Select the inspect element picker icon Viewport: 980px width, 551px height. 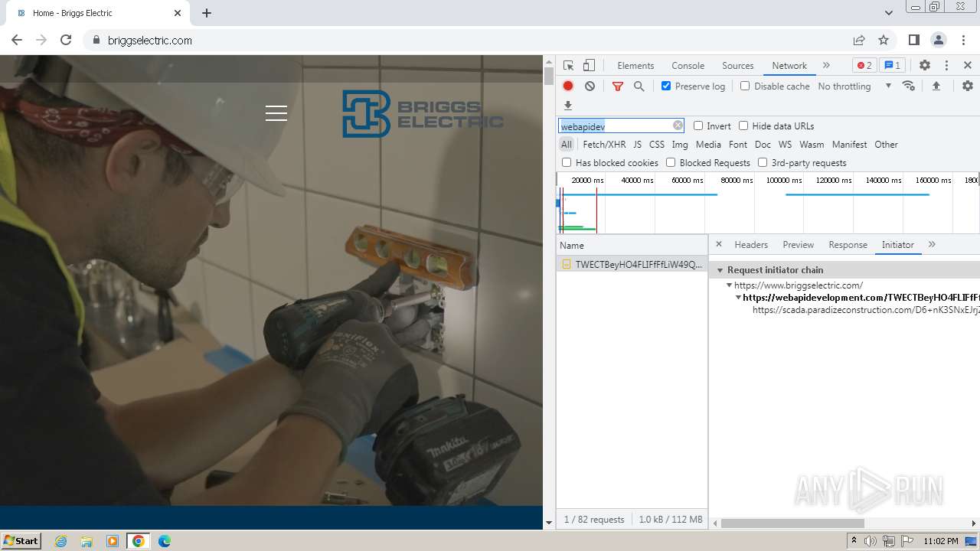[x=568, y=66]
